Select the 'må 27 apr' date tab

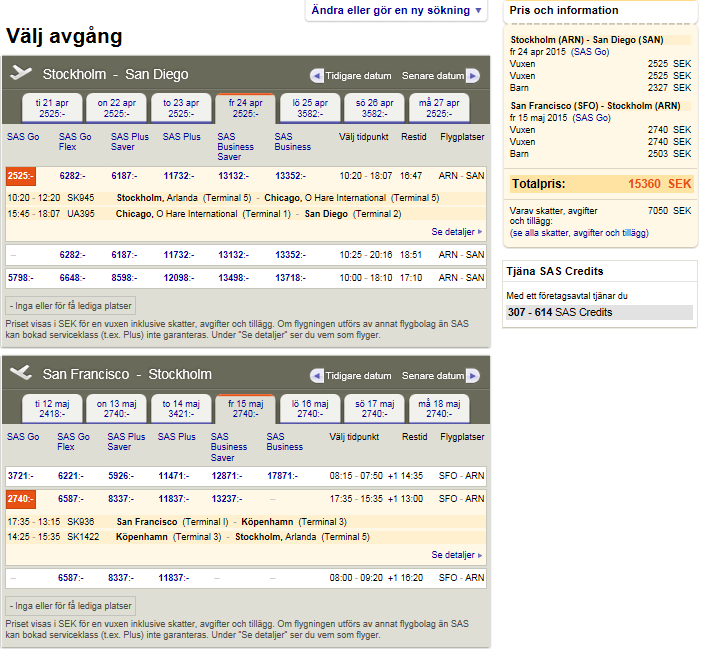click(439, 108)
